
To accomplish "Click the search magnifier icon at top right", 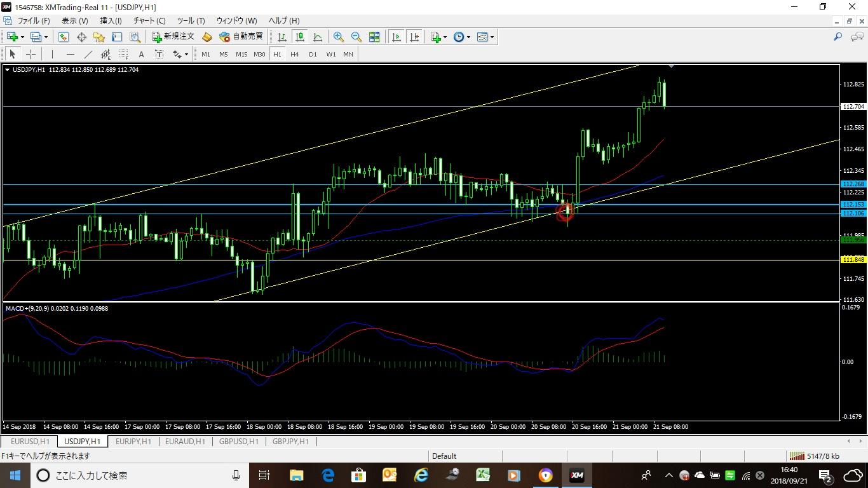I will (838, 37).
